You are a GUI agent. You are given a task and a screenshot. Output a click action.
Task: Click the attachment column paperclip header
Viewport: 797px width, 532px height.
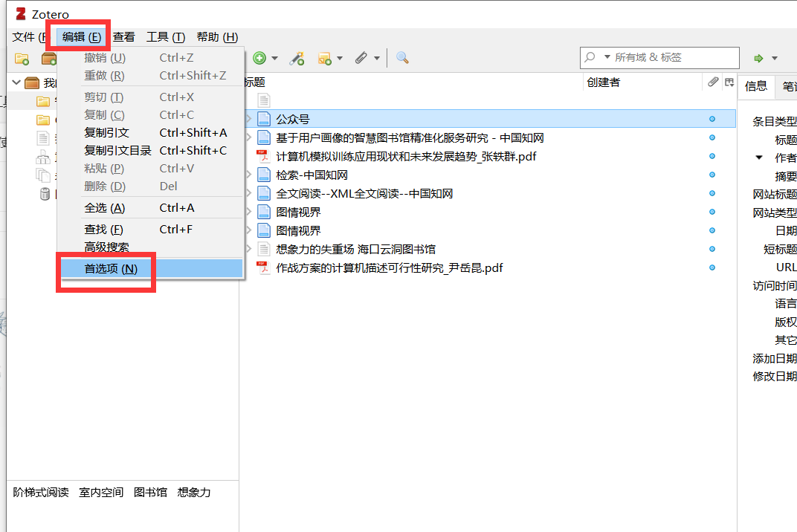[x=713, y=82]
